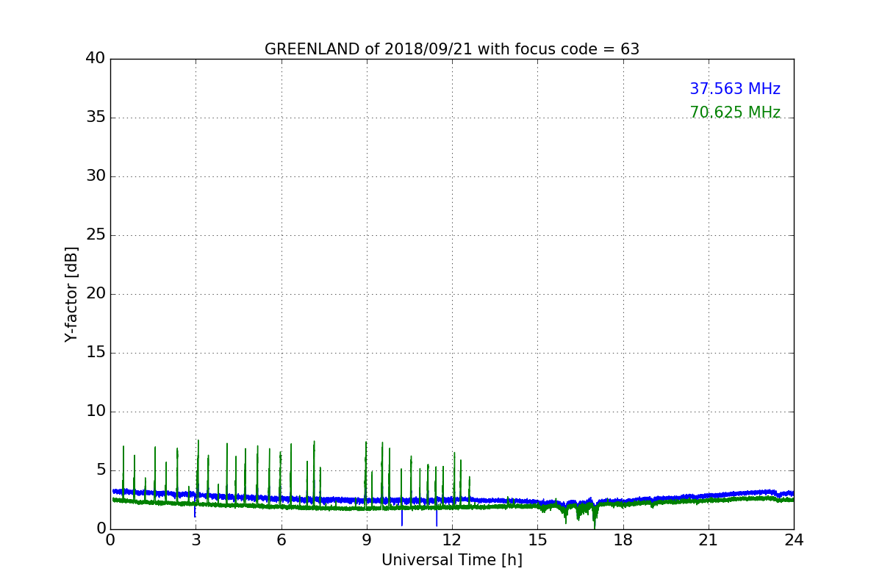Image resolution: width=882 pixels, height=588 pixels.
Task: Click the y-axis tick label 15
Action: [96, 352]
